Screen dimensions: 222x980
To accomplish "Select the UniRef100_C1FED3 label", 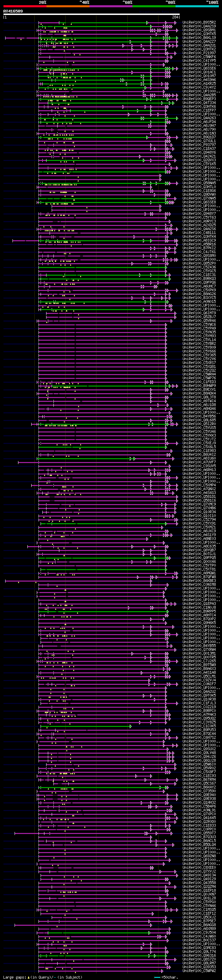I will coord(199,382).
